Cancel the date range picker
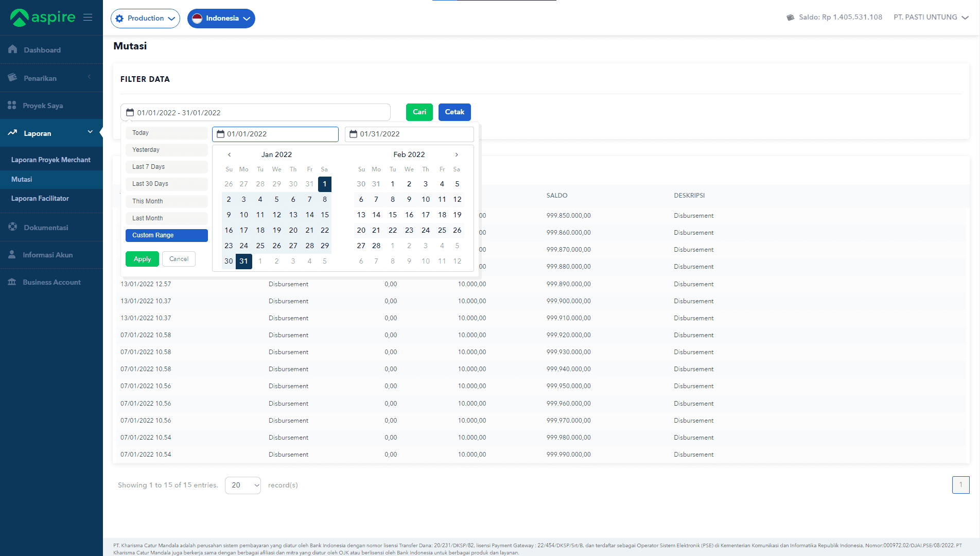 pyautogui.click(x=179, y=259)
